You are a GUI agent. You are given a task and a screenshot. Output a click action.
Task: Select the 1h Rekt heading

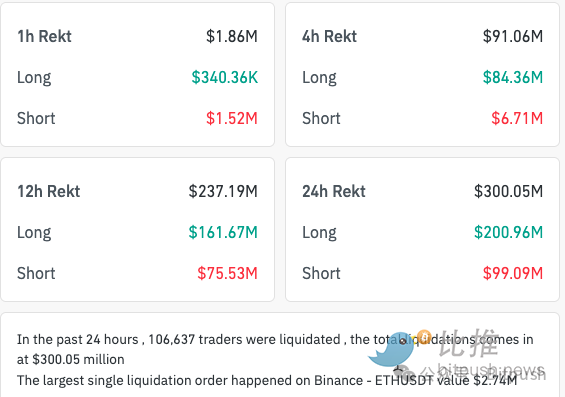coord(44,36)
